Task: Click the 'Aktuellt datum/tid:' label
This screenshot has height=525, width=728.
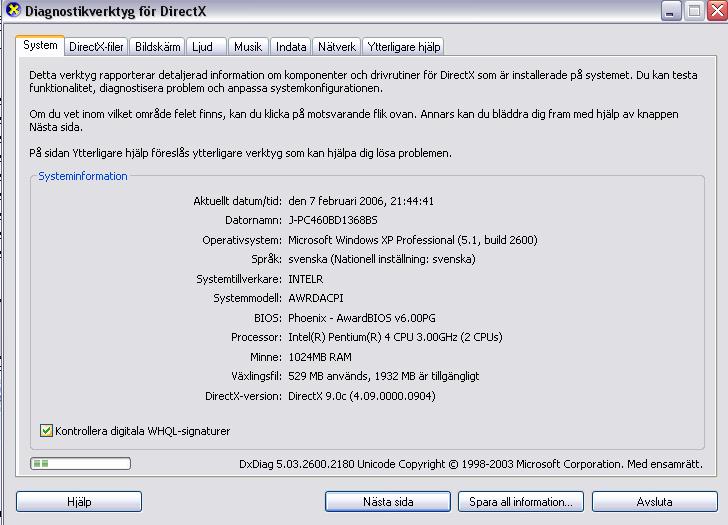Action: [x=237, y=201]
